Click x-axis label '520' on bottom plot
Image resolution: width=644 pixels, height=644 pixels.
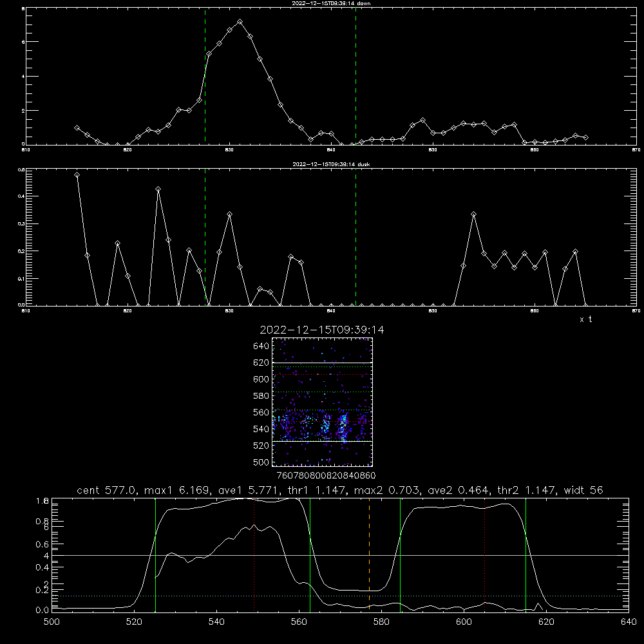click(134, 622)
